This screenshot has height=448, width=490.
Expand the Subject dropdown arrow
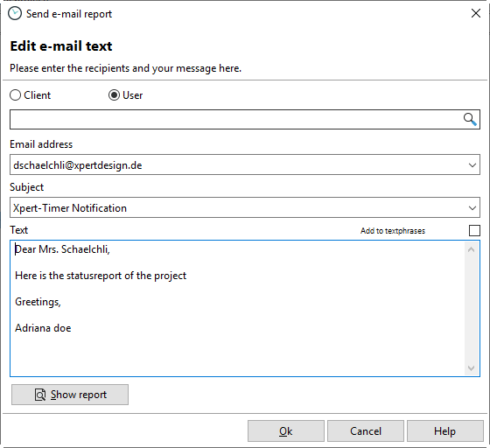pos(472,207)
